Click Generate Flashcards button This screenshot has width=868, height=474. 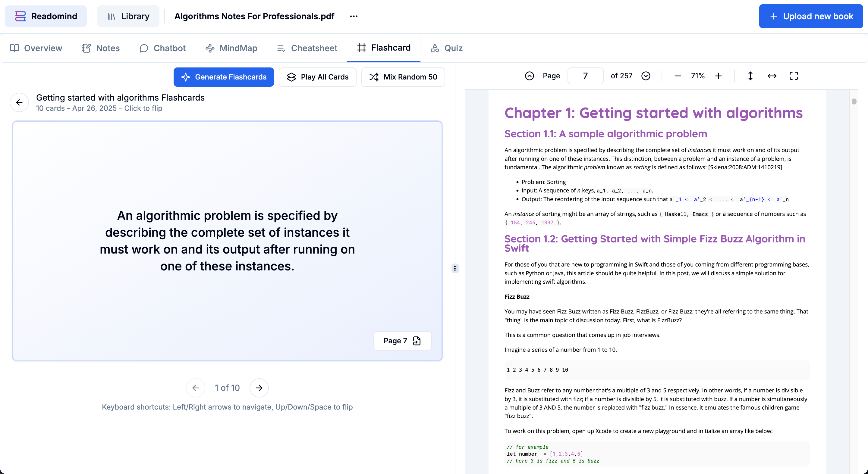(x=224, y=77)
